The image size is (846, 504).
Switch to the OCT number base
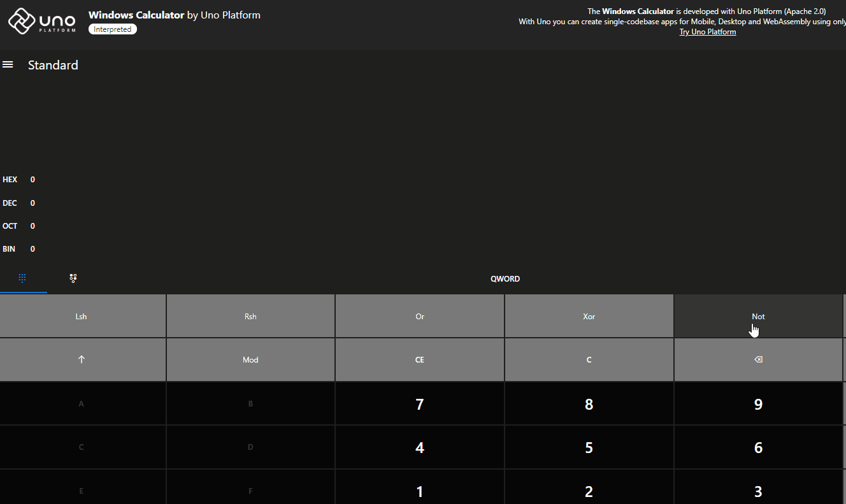point(10,226)
